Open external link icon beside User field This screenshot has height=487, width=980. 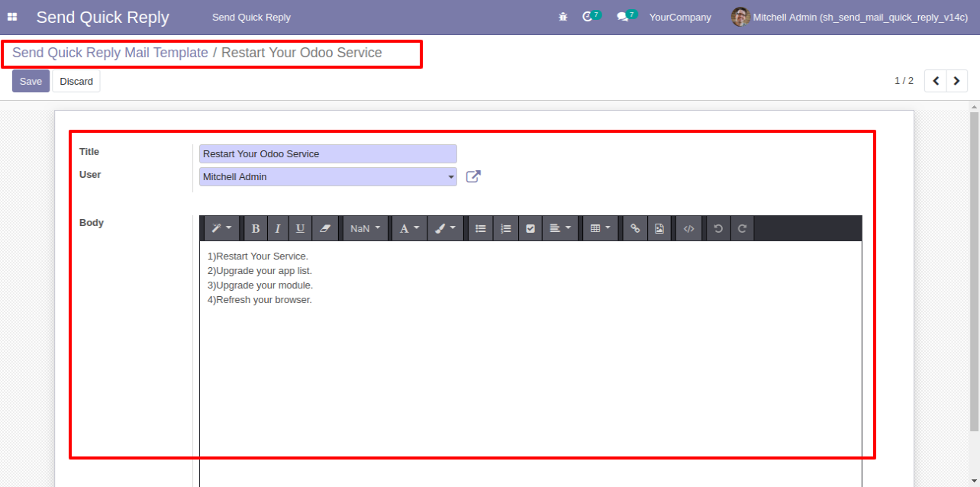(x=473, y=177)
